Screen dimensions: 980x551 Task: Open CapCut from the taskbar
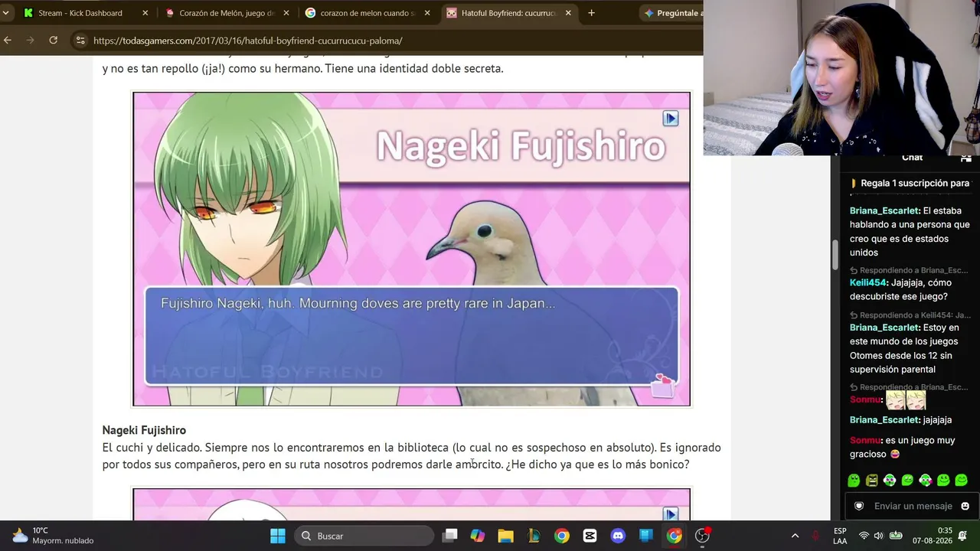[x=590, y=536]
